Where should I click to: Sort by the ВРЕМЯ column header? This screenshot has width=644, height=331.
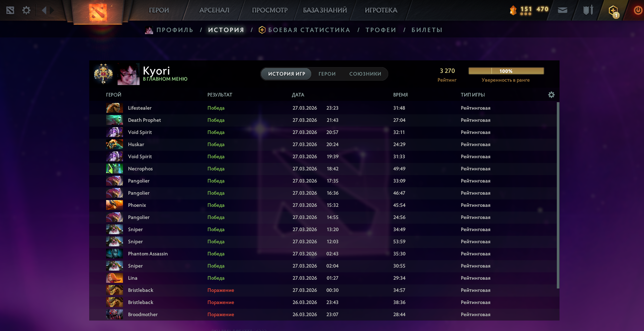[400, 95]
